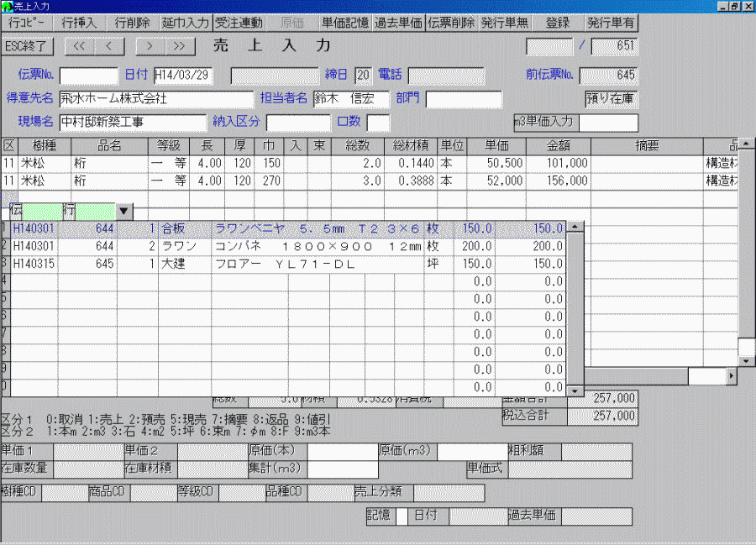The image size is (756, 545).
Task: Click the record counter showing 651
Action: tap(614, 46)
